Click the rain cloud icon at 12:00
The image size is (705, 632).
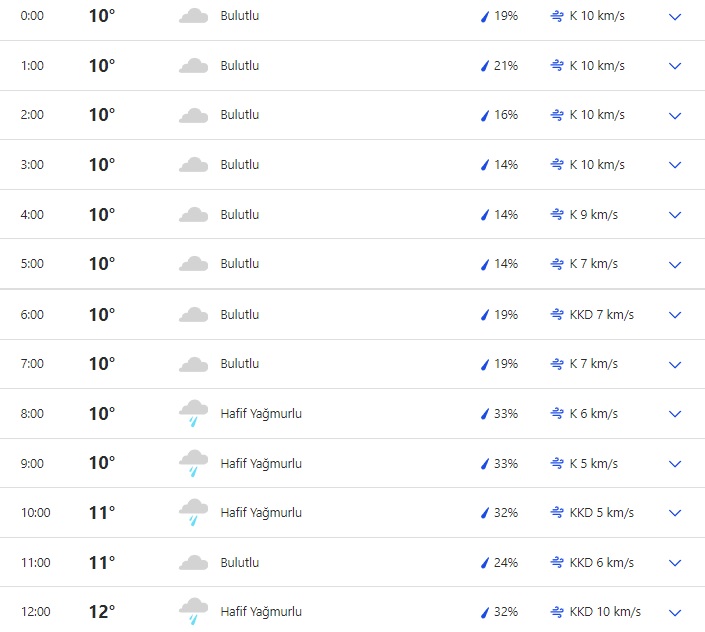pos(193,612)
